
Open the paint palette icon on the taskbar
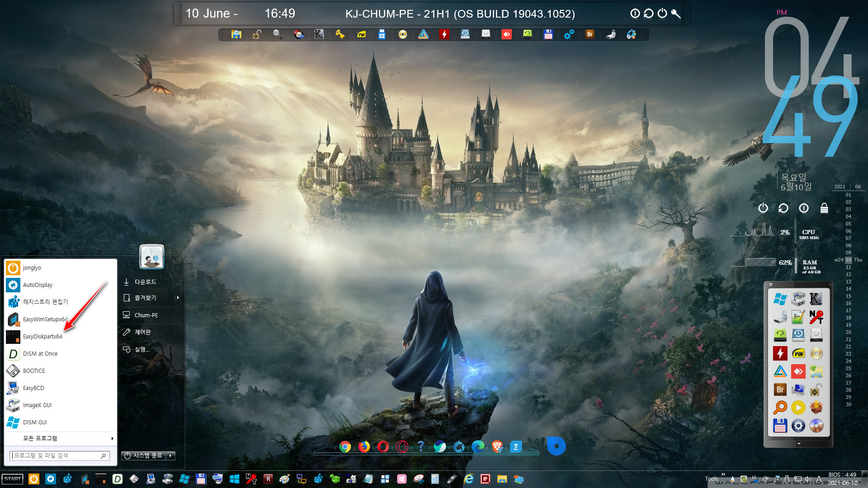click(284, 479)
